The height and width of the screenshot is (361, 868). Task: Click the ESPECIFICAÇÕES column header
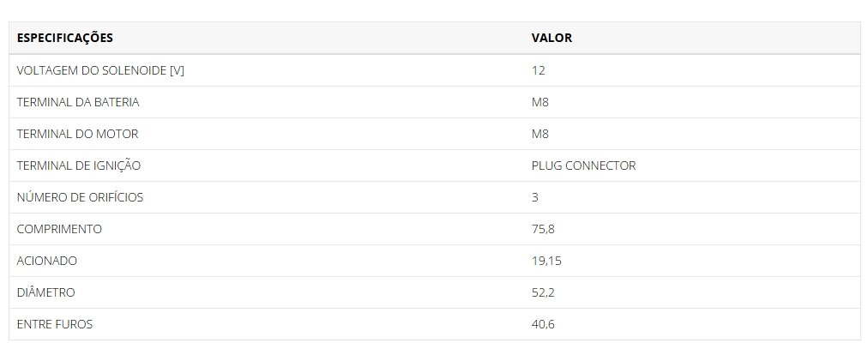pyautogui.click(x=65, y=39)
